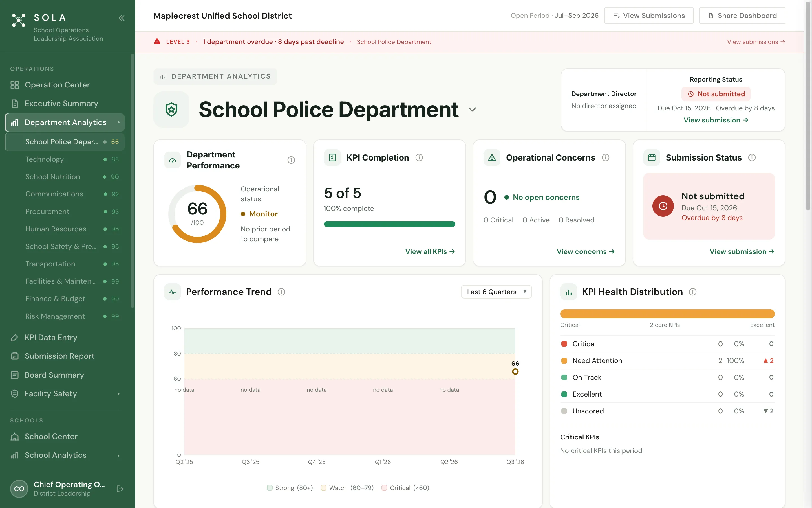Click the info icon next to Operational Concerns
This screenshot has height=508, width=812.
pyautogui.click(x=605, y=157)
